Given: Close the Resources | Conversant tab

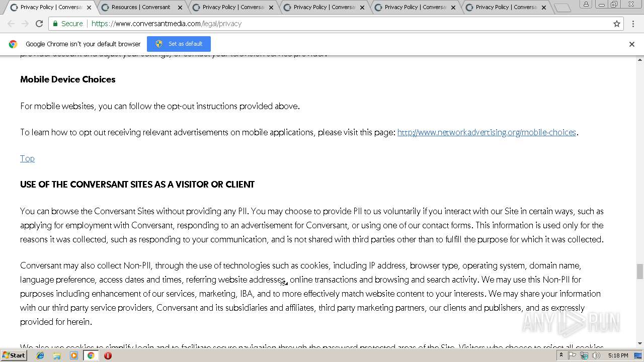Looking at the screenshot, I should point(180,8).
